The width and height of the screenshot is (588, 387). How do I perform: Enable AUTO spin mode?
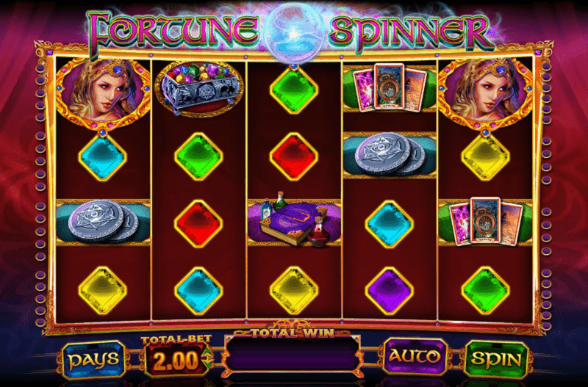click(415, 357)
